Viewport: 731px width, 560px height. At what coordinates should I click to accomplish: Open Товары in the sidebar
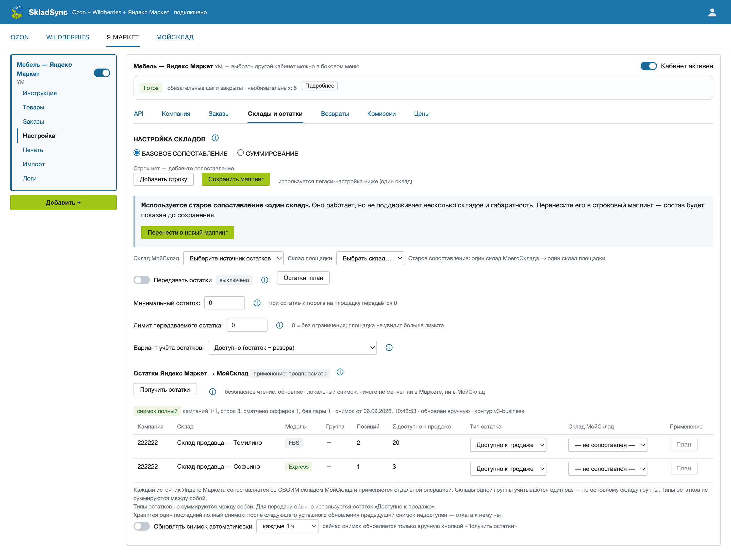point(33,107)
